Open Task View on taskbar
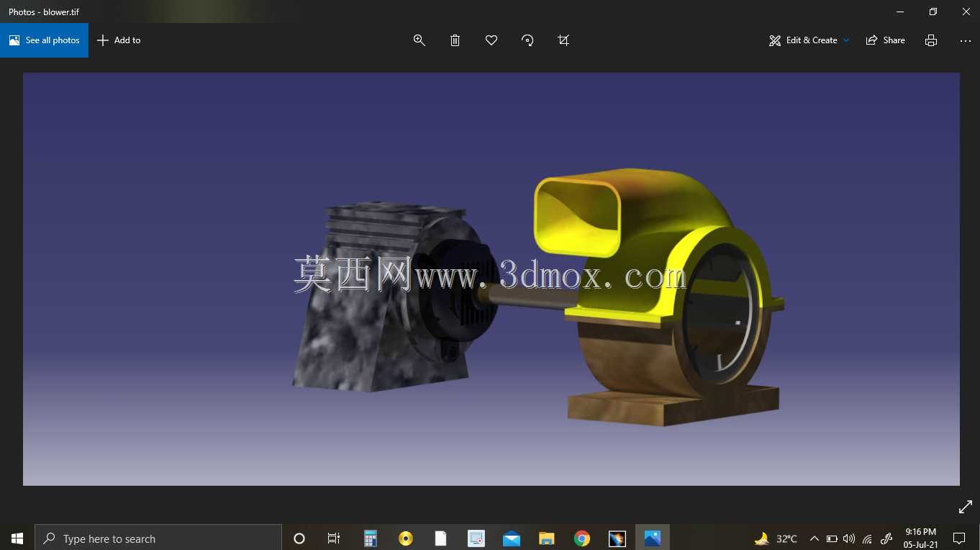Screen dimensions: 980x550 coord(334,538)
